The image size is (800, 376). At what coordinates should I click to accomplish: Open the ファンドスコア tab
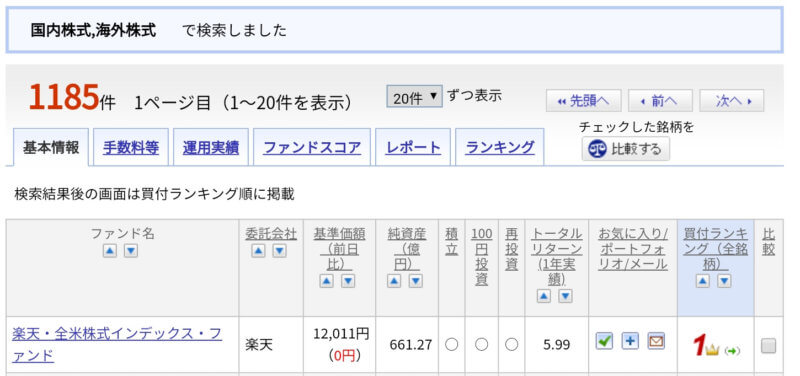[312, 147]
